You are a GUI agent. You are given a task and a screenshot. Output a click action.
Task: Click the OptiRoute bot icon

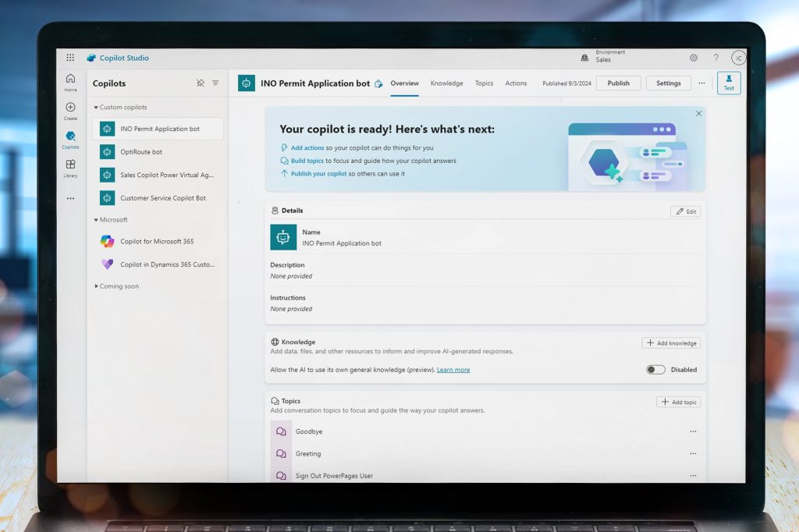[107, 152]
